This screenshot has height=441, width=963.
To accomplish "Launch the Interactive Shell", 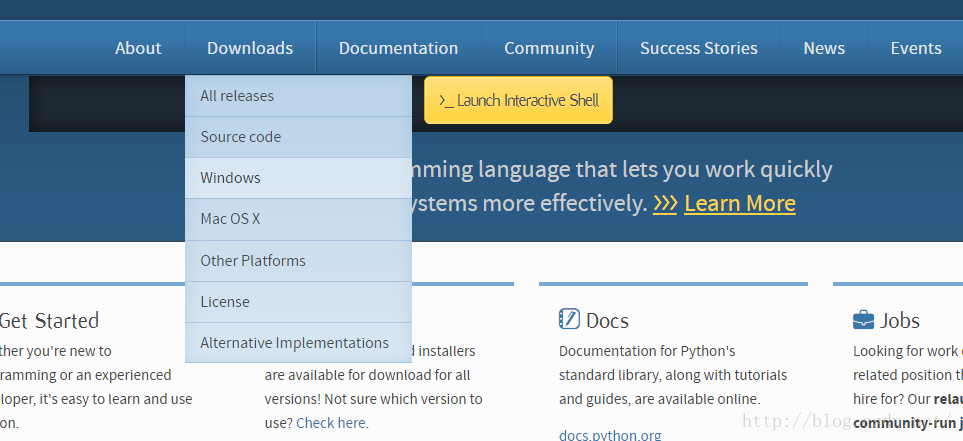I will (x=518, y=100).
